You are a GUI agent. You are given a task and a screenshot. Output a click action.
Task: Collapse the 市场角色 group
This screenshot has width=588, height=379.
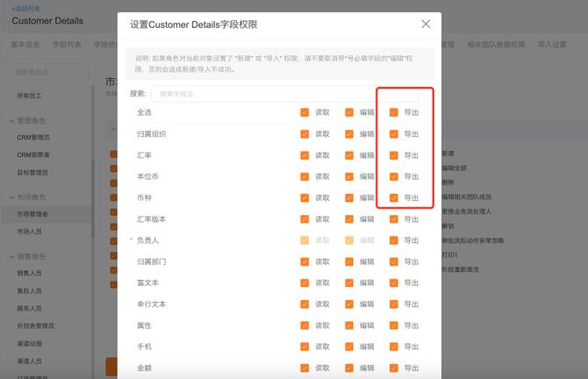(x=11, y=197)
